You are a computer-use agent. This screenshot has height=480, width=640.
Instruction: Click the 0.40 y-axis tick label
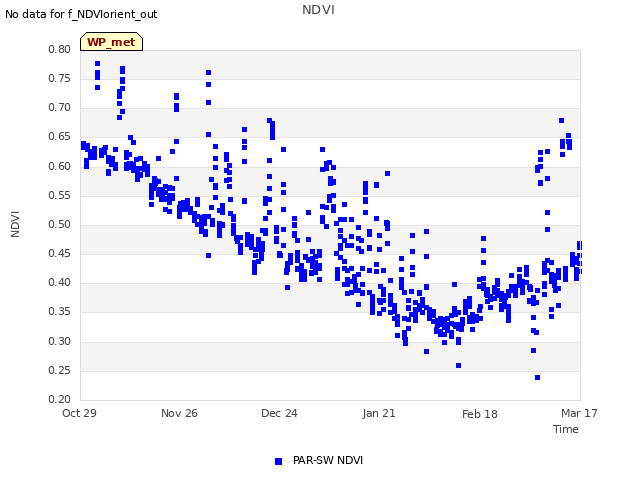pos(59,282)
